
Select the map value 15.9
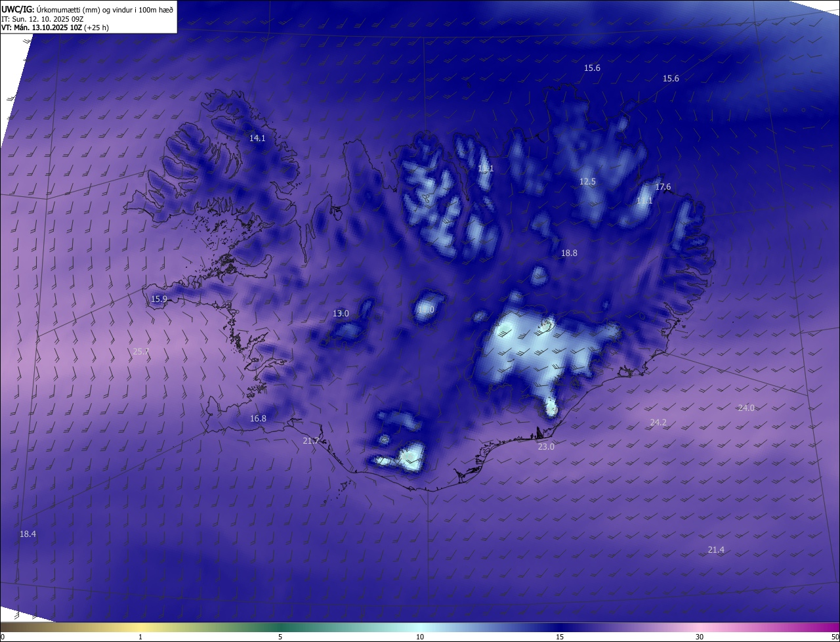(159, 299)
